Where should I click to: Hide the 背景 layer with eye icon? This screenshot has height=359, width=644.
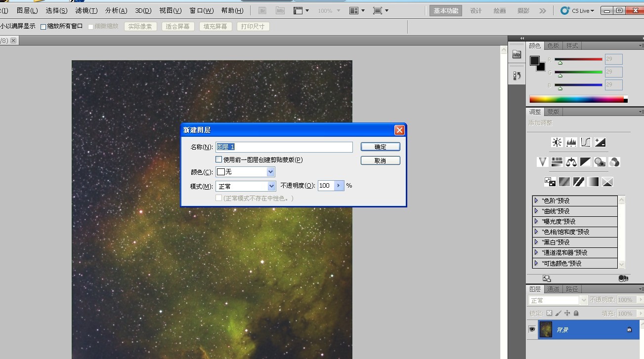[532, 329]
